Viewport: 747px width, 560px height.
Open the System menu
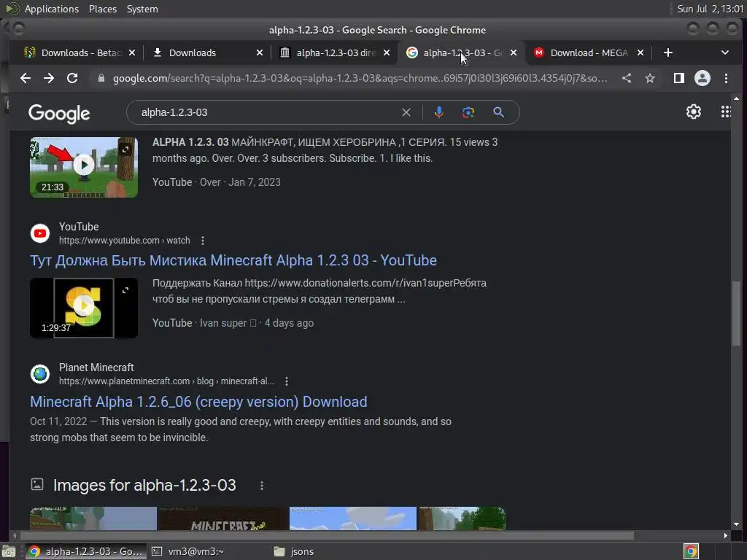(142, 9)
